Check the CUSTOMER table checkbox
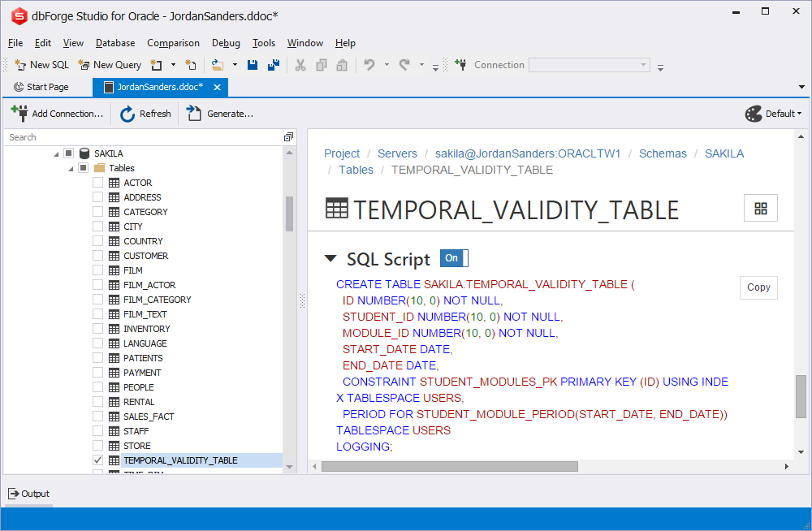This screenshot has height=531, width=812. [x=97, y=256]
